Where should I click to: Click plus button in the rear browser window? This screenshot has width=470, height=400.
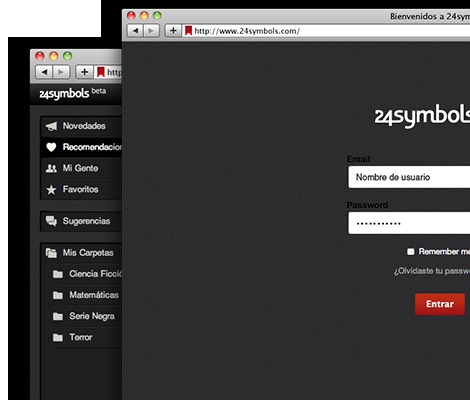(x=84, y=72)
